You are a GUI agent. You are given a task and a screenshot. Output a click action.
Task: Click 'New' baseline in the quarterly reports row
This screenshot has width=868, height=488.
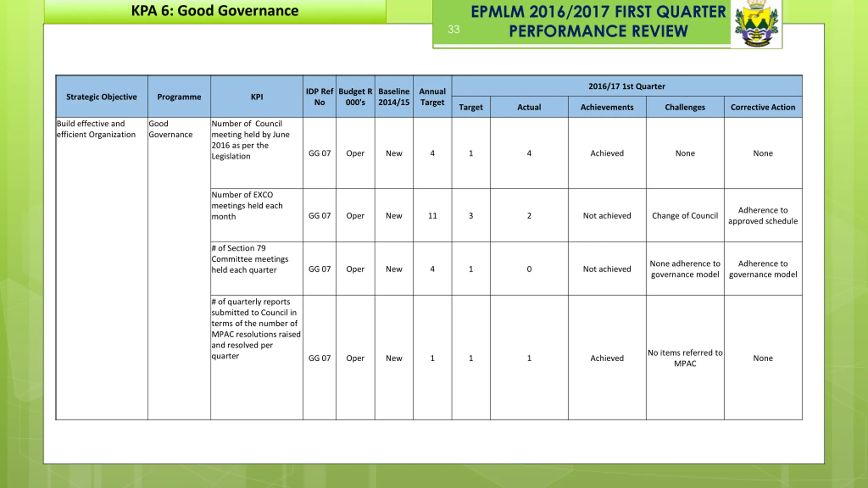click(x=394, y=358)
